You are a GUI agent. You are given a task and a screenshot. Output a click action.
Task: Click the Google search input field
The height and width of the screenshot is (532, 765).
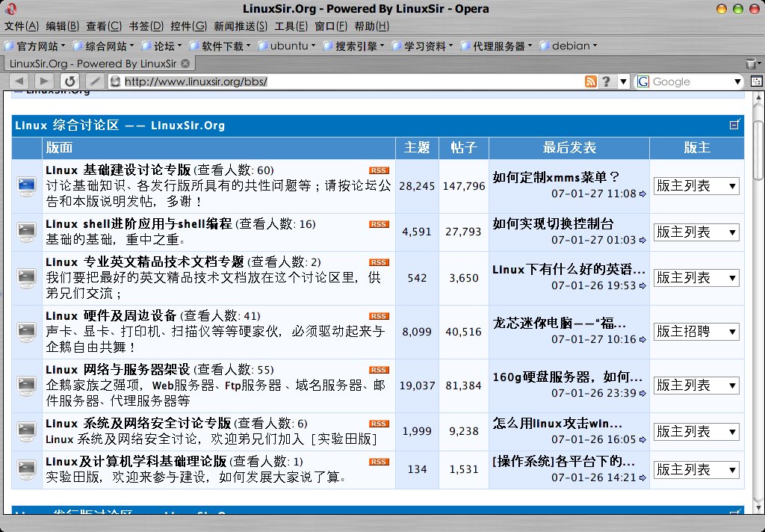point(691,81)
